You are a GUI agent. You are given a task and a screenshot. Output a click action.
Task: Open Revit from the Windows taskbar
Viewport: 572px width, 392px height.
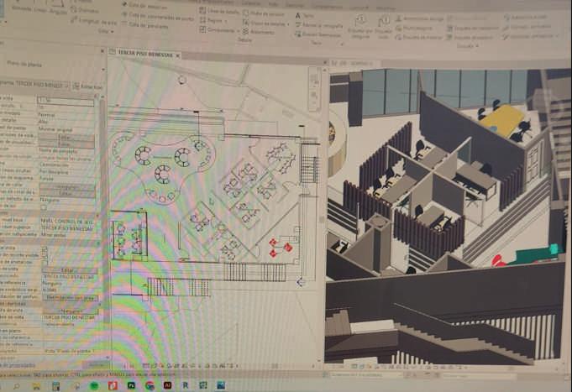tap(186, 384)
